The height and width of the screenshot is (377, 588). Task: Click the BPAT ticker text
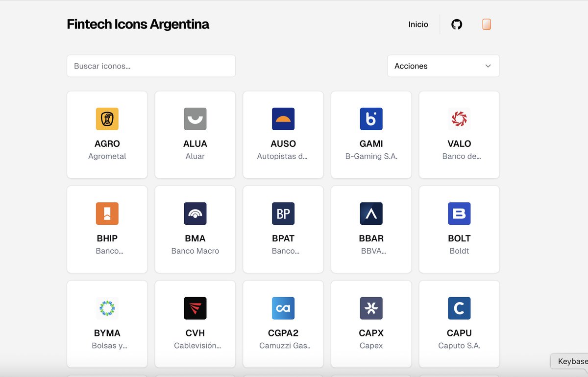pyautogui.click(x=283, y=238)
